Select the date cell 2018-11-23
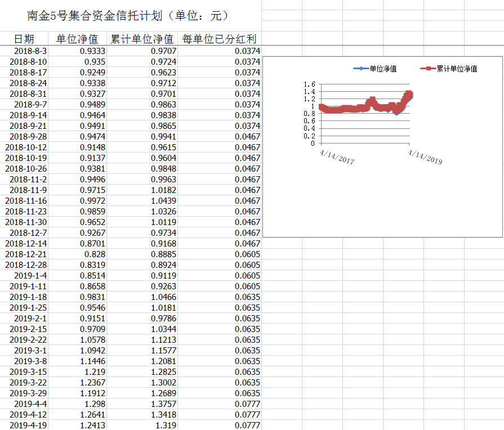Image resolution: width=504 pixels, height=430 pixels. click(x=24, y=212)
